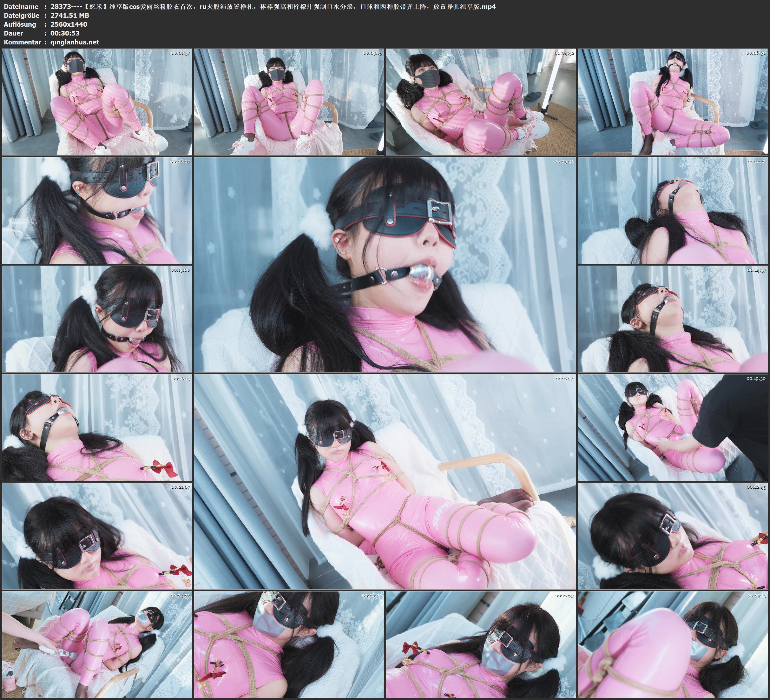The image size is (770, 700).
Task: Click the qinglanhua.net comment text
Action: 75,42
